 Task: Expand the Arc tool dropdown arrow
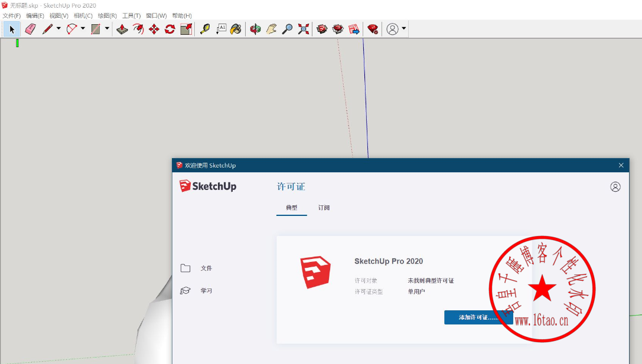click(83, 28)
